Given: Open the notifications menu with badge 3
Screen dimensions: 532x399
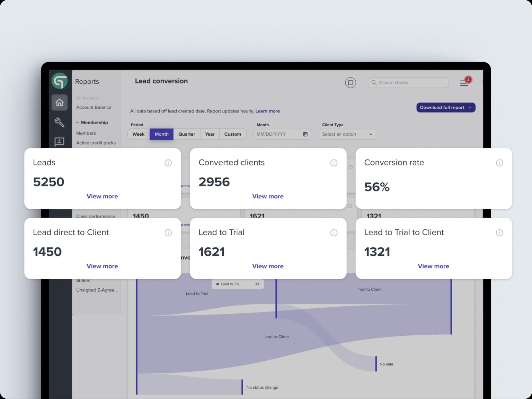Looking at the screenshot, I should coord(464,83).
